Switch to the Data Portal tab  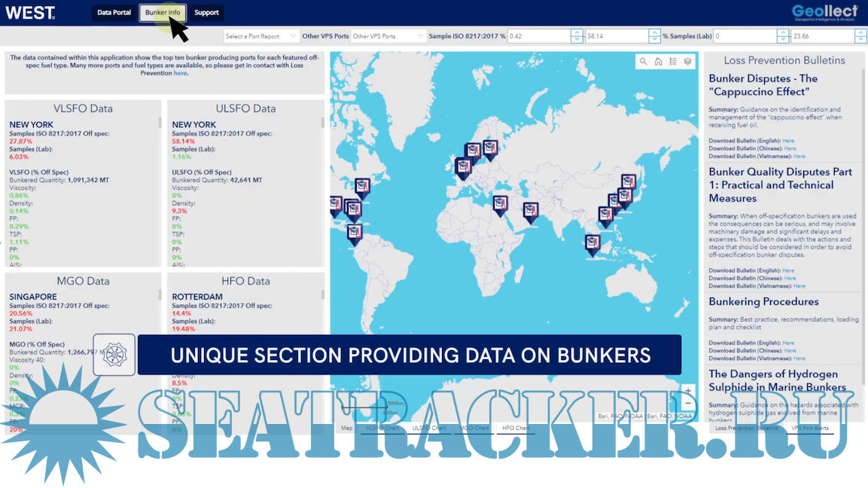(114, 13)
